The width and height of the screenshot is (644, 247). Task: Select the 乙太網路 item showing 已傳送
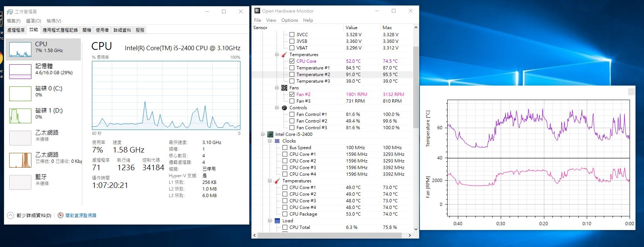pyautogui.click(x=44, y=160)
